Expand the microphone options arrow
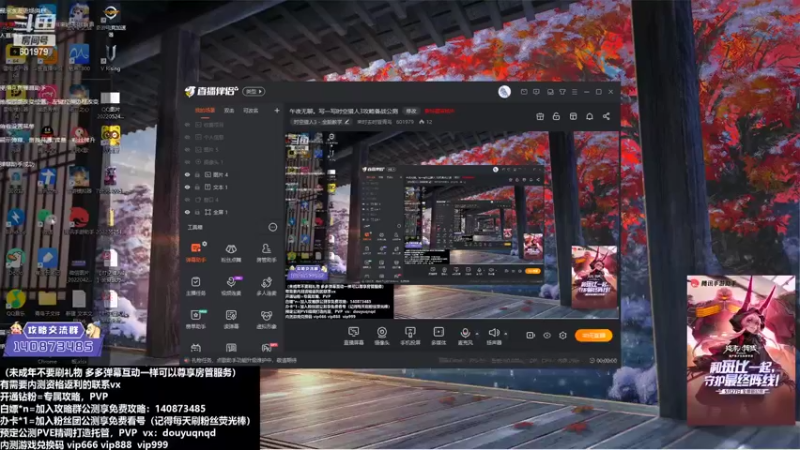800x450 pixels. tap(478, 334)
